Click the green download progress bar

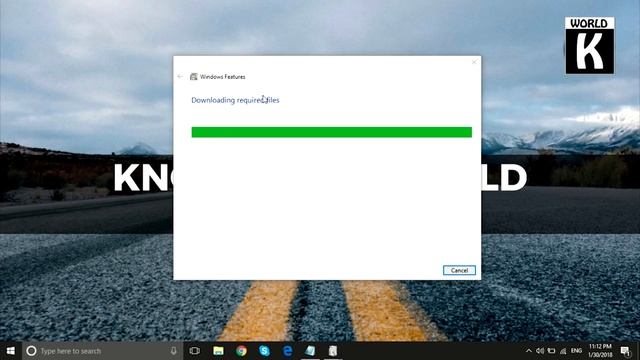click(331, 132)
